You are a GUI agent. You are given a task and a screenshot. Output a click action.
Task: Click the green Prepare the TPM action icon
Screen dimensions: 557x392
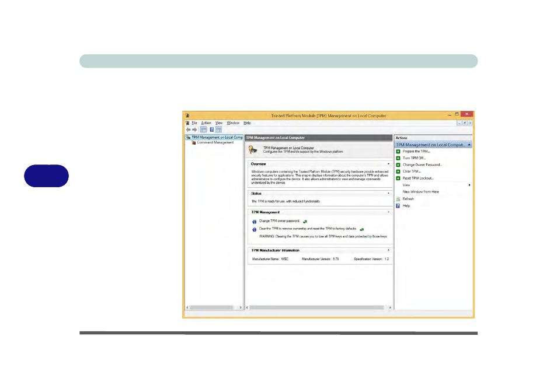398,152
